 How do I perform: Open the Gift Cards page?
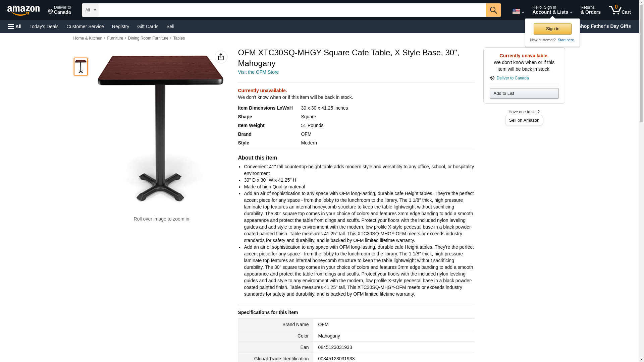click(148, 26)
